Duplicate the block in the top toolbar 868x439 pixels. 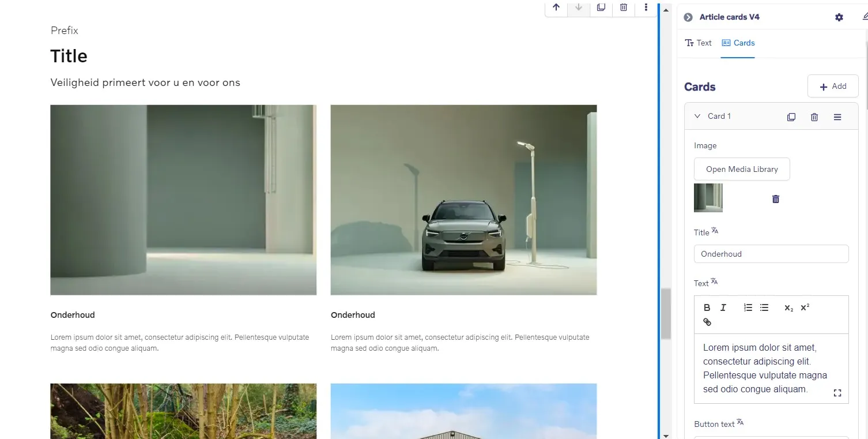601,7
